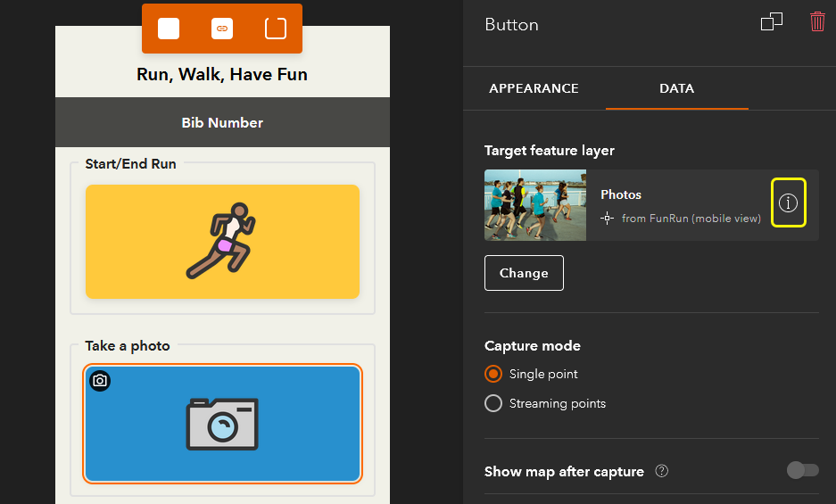The image size is (836, 504).
Task: Click the filled square icon in orange toolbar
Action: click(169, 29)
